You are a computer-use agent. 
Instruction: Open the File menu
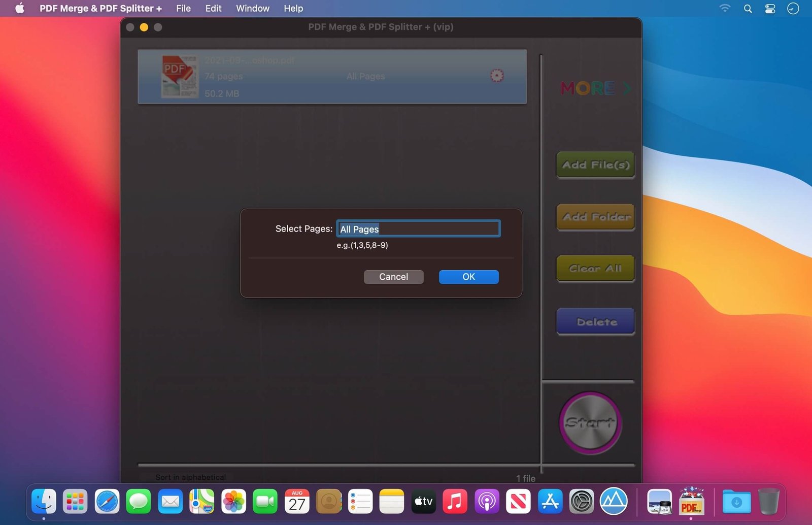[x=183, y=8]
